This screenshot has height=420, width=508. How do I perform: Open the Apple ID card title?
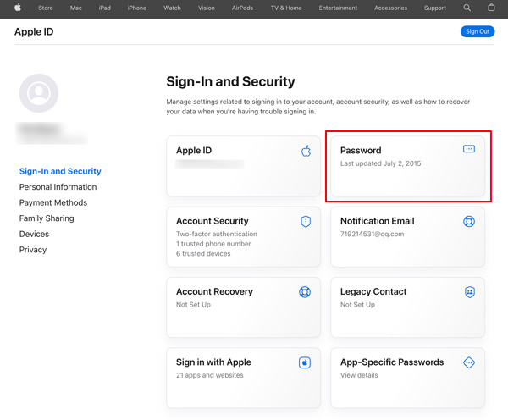coord(194,151)
